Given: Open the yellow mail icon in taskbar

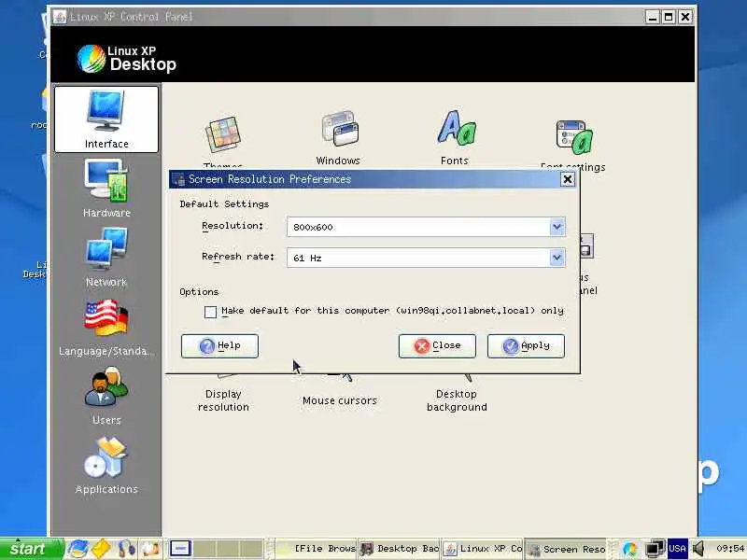Looking at the screenshot, I should (x=101, y=549).
